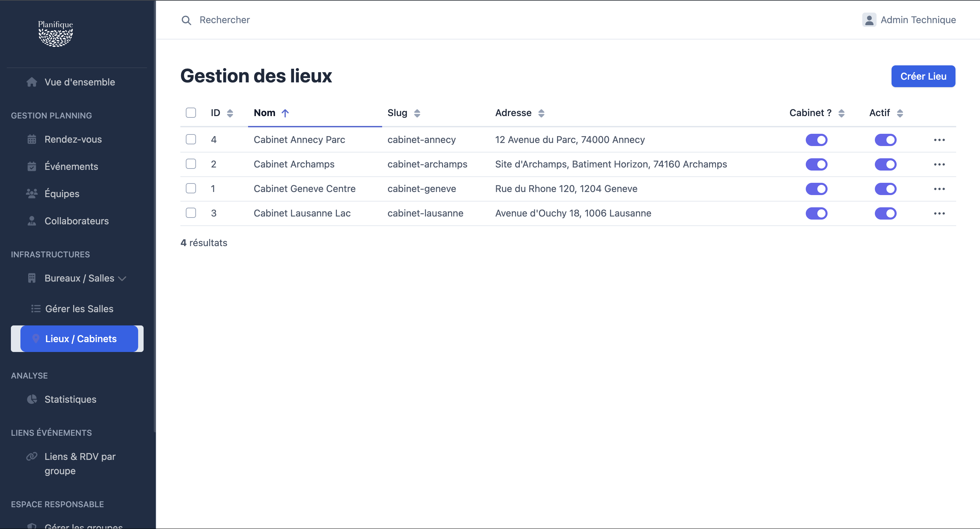Select Lieux / Cabinets menu item
Screen dimensions: 980x529
pos(79,338)
